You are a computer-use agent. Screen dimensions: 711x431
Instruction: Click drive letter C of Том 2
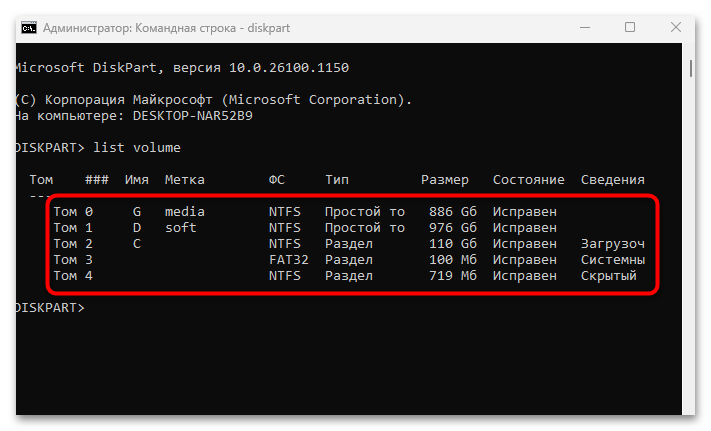pyautogui.click(x=136, y=244)
